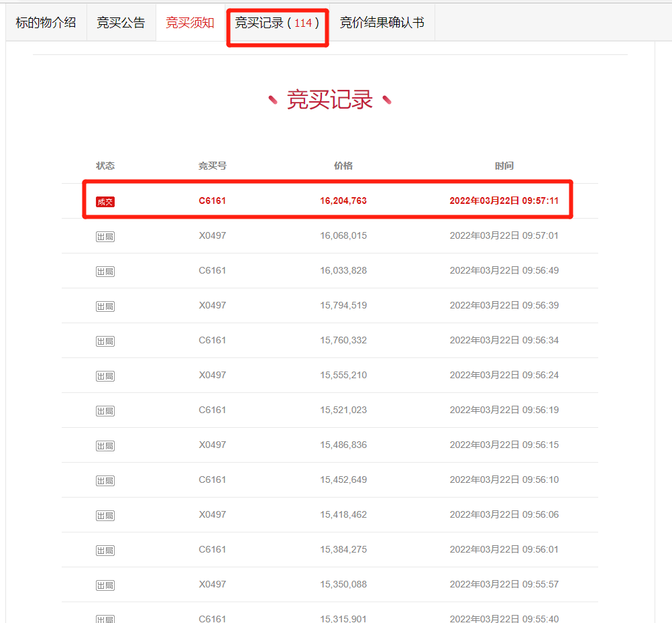Click the decoration icon left of 竞买记录 heading

(273, 100)
